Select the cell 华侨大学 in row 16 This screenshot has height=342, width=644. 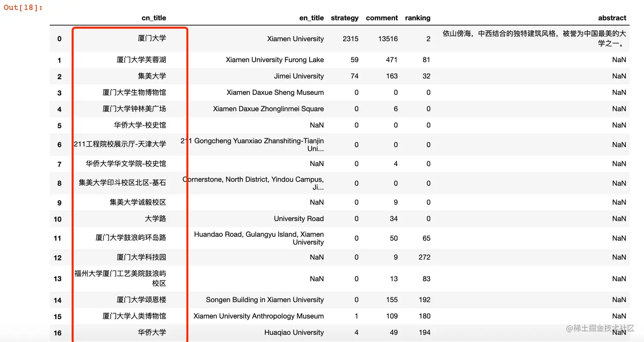click(x=152, y=332)
